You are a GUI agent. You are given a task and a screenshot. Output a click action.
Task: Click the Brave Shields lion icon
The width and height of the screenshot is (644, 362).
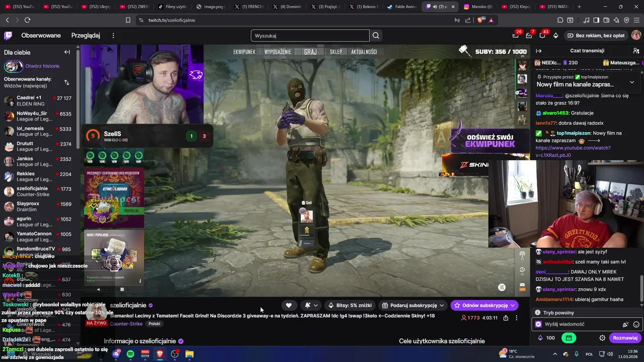click(x=480, y=20)
